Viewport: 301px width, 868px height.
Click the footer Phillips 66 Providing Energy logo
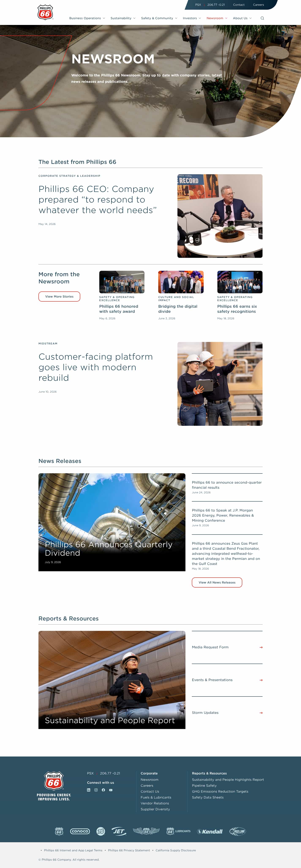54,786
